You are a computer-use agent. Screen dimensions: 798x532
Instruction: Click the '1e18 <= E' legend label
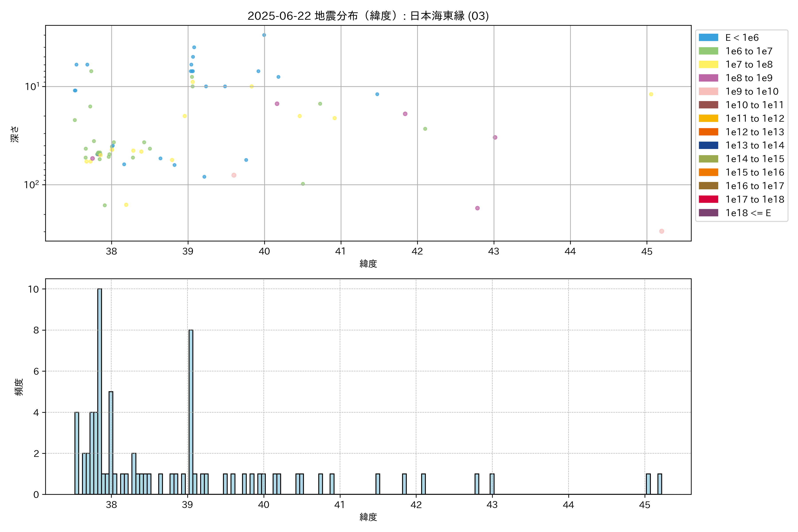click(748, 213)
